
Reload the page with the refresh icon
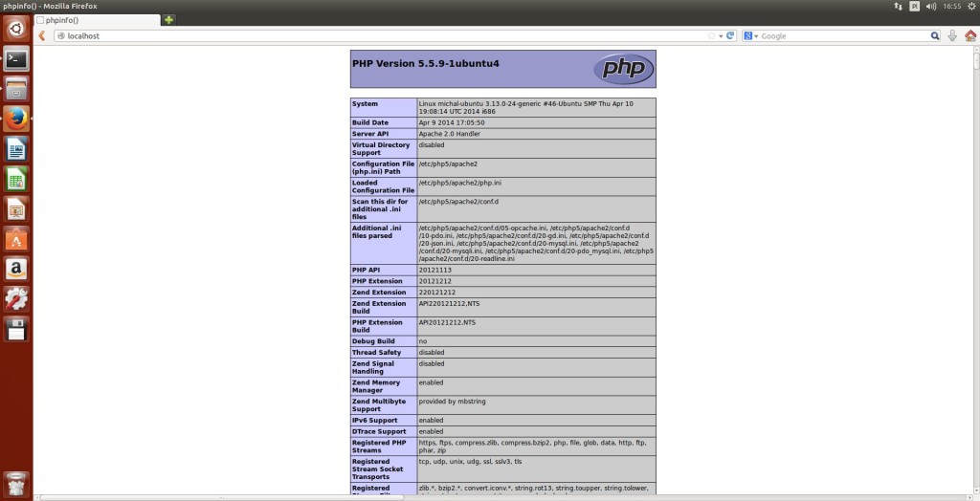coord(730,35)
